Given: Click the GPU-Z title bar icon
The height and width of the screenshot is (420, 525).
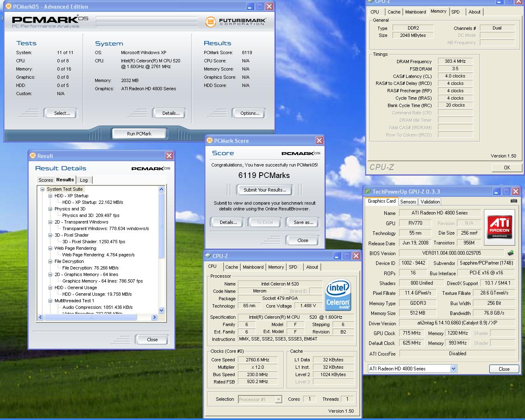Looking at the screenshot, I should 367,192.
